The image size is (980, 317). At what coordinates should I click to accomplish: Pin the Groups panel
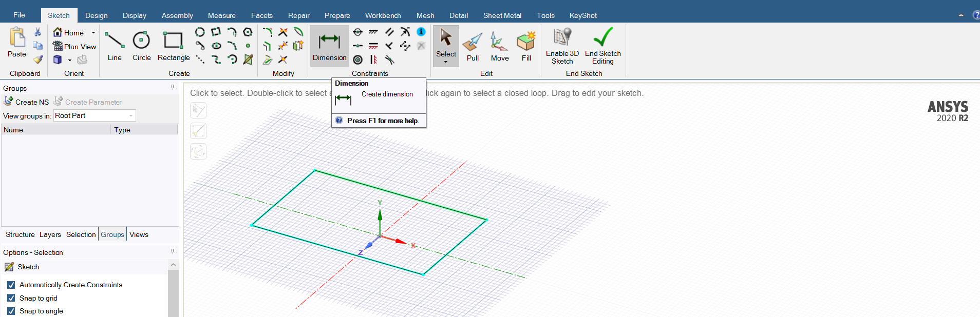(x=173, y=88)
